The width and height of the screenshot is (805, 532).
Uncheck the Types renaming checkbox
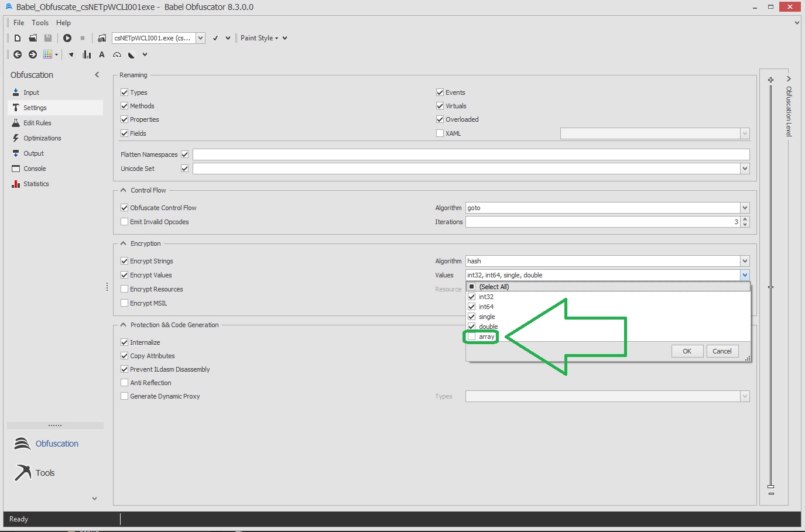[x=125, y=92]
